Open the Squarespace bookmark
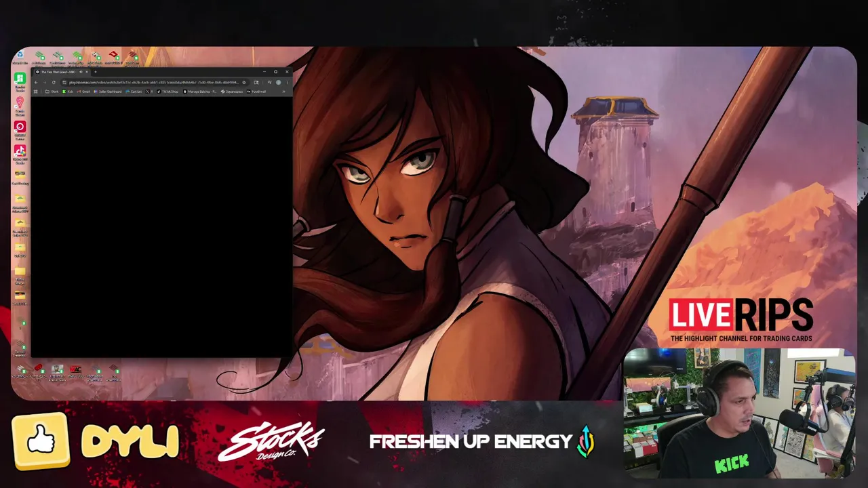Image resolution: width=868 pixels, height=488 pixels. [x=232, y=91]
